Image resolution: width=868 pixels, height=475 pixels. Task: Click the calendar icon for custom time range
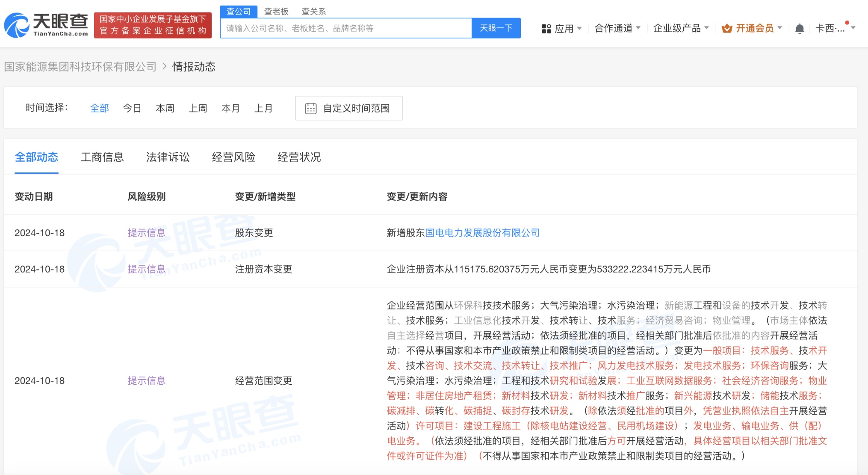pyautogui.click(x=311, y=109)
